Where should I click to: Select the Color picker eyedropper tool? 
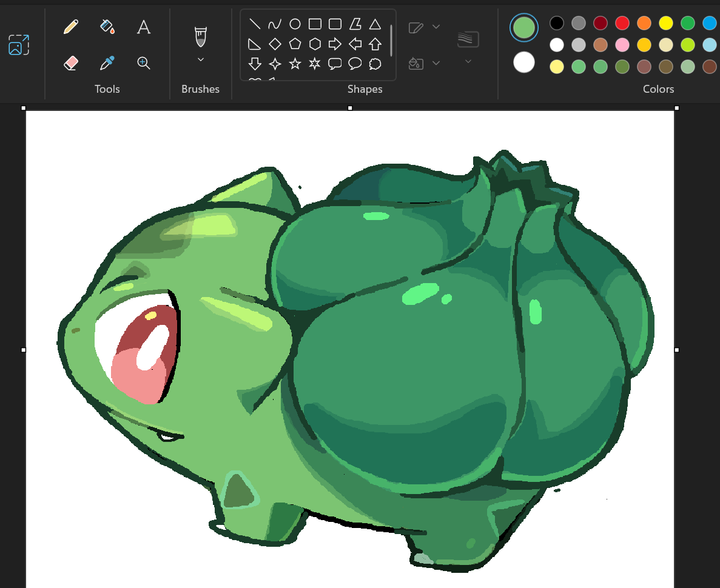pyautogui.click(x=107, y=63)
